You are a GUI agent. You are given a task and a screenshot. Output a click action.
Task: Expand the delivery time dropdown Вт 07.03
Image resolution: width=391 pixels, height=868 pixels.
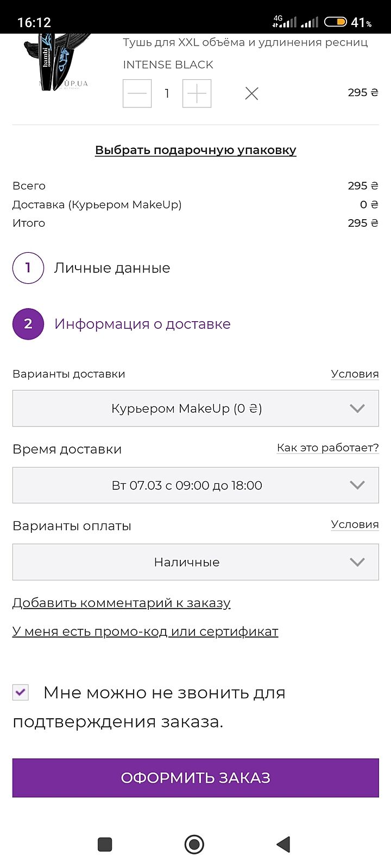(x=195, y=486)
